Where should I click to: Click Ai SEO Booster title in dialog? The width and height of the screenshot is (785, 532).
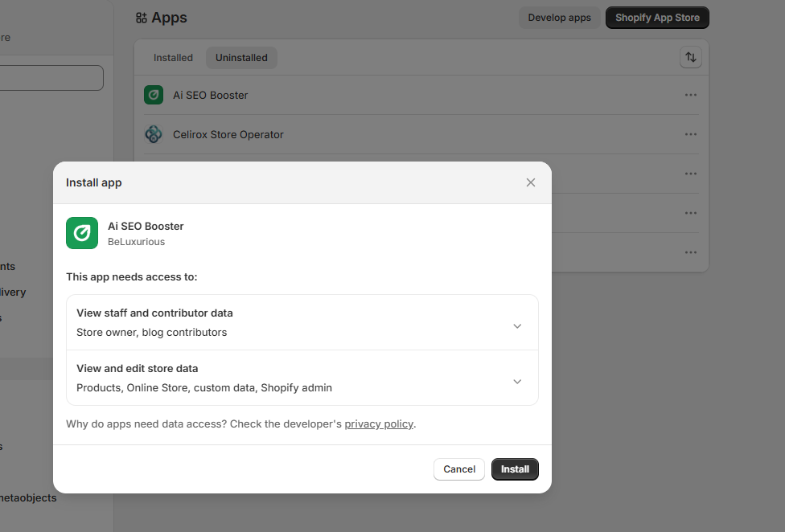click(146, 226)
